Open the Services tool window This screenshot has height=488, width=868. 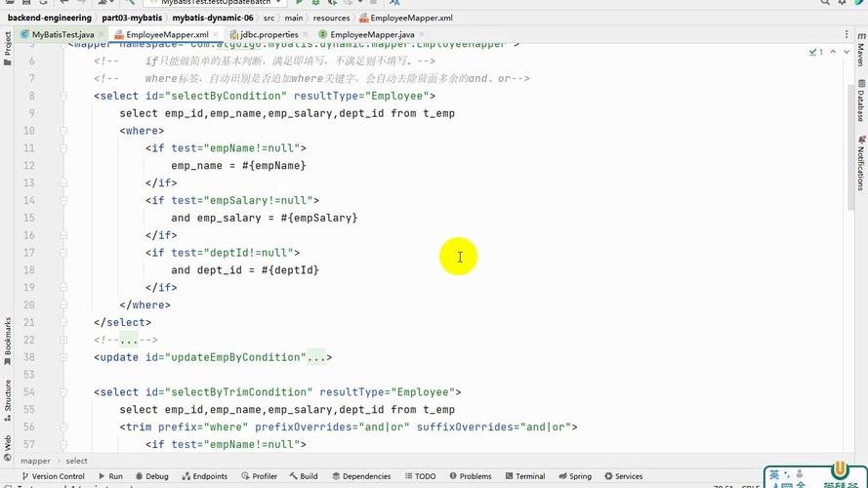(x=624, y=476)
